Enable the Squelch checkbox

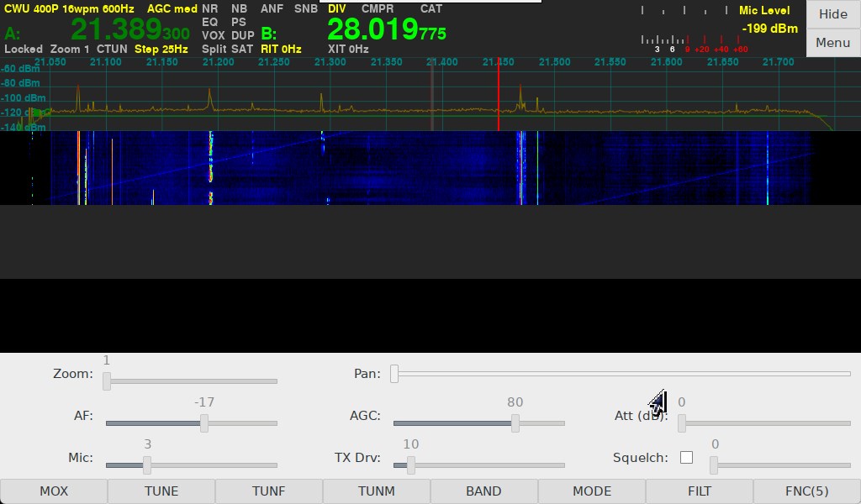(686, 458)
